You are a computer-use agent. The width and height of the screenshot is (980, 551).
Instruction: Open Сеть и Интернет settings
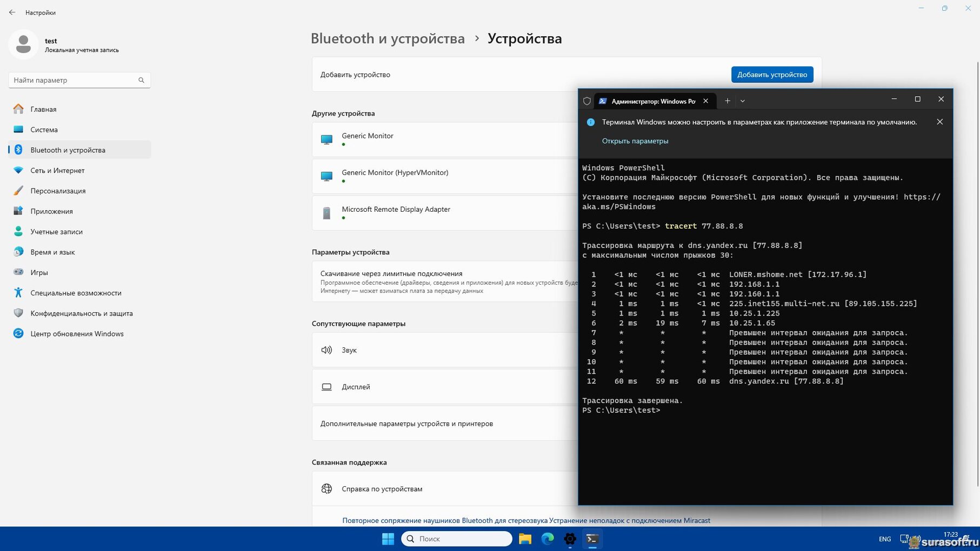(57, 171)
